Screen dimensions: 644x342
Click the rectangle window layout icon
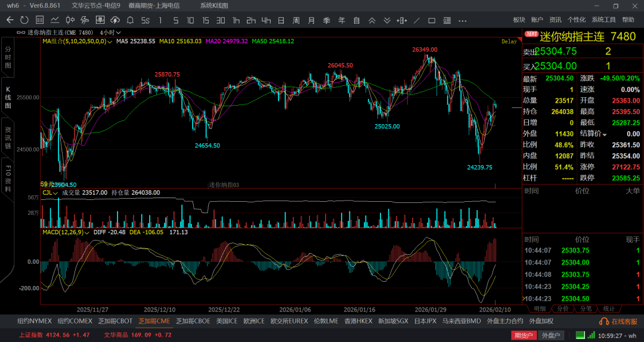(x=432, y=20)
